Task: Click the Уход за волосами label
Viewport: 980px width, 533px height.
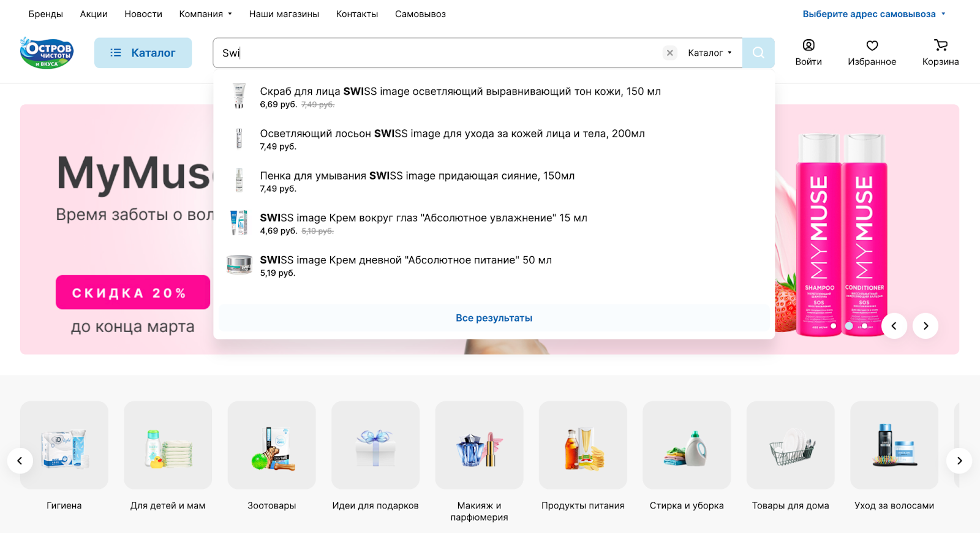Action: pos(894,505)
